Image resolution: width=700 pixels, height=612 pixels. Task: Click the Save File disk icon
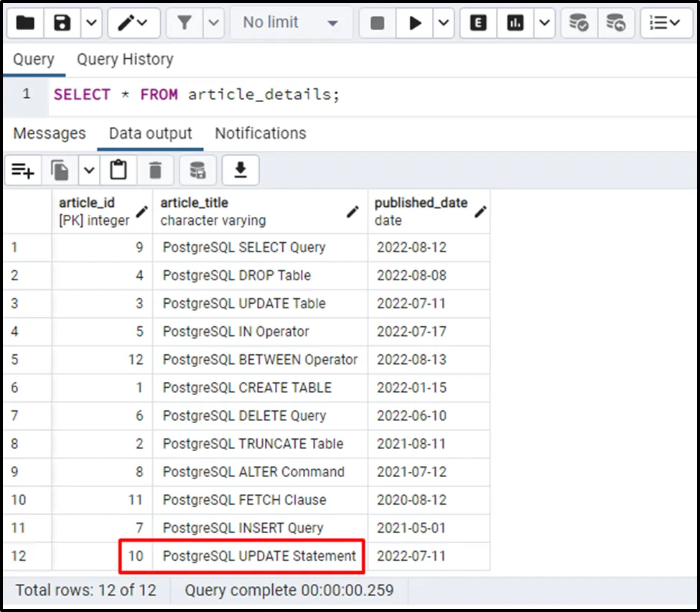coord(62,23)
